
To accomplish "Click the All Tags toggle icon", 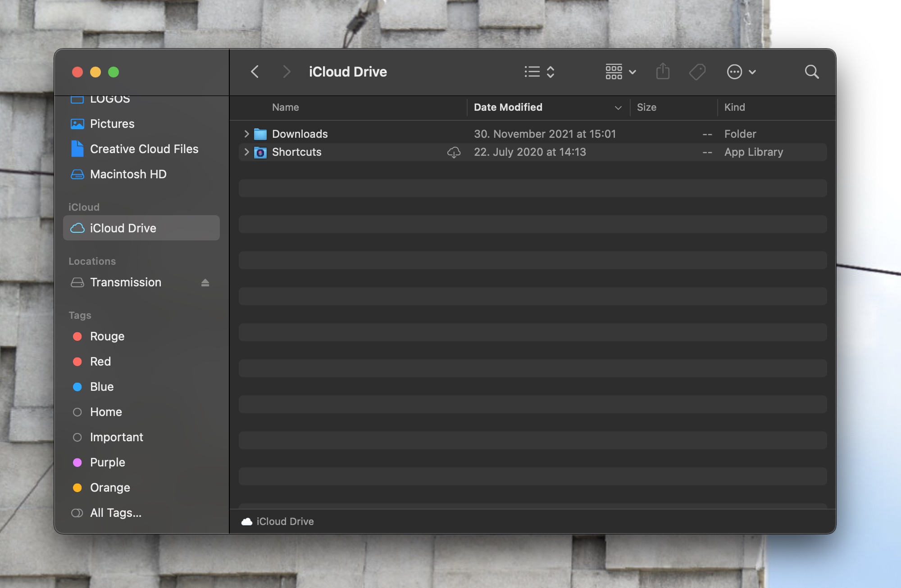I will (x=77, y=513).
